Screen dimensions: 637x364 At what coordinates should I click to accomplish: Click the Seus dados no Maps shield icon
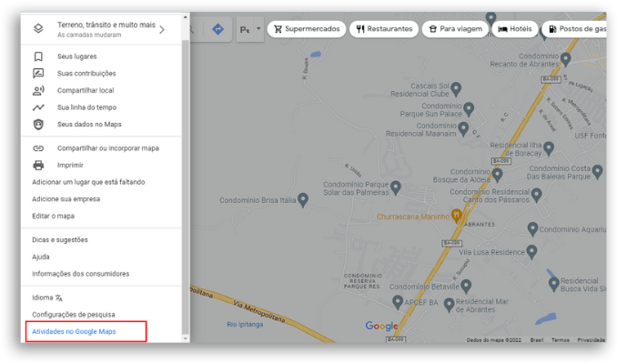(38, 125)
